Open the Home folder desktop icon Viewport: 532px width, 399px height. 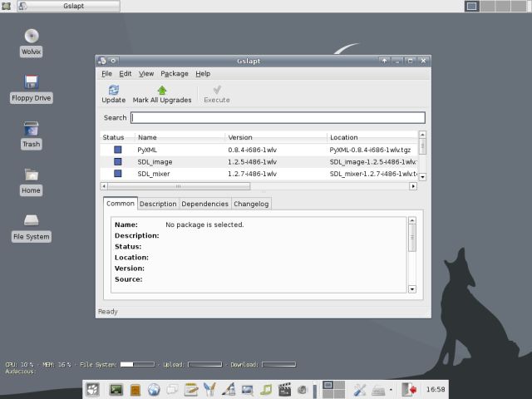tap(32, 175)
